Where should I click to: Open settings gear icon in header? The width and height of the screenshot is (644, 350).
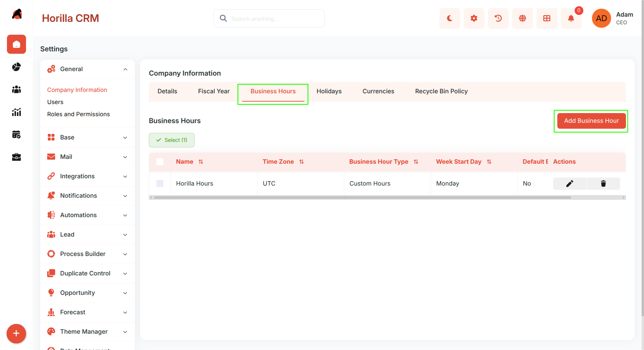tap(474, 18)
